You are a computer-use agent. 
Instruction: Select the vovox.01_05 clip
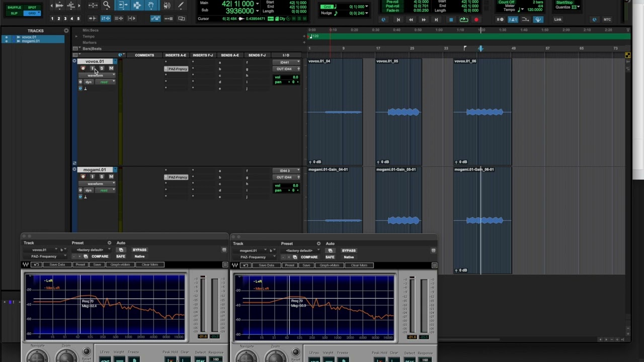(x=398, y=111)
